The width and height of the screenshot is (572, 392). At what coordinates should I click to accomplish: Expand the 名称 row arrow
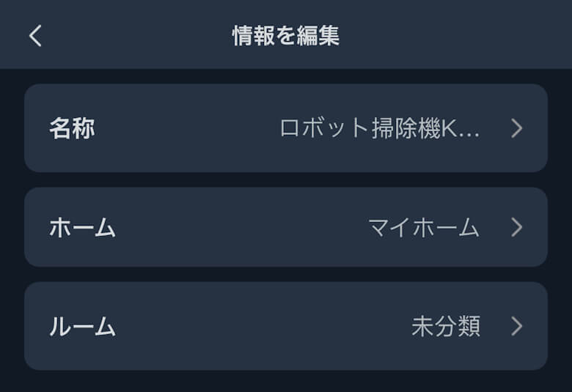tap(517, 129)
